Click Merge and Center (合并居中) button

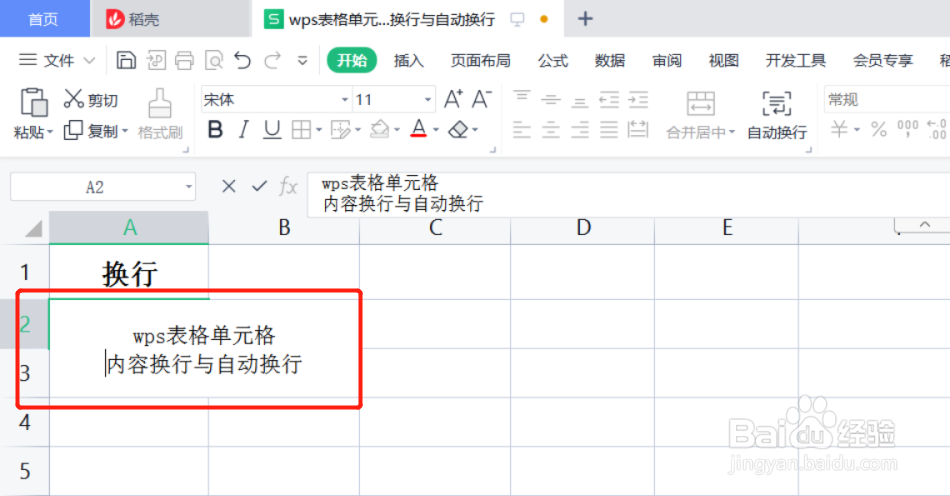coord(700,115)
